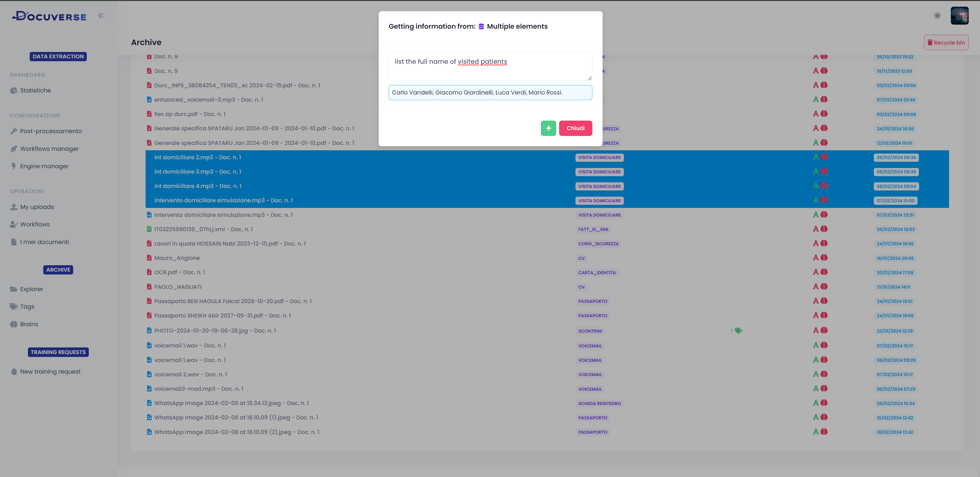This screenshot has width=980, height=477.
Task: Open Engine manager page
Action: (44, 166)
